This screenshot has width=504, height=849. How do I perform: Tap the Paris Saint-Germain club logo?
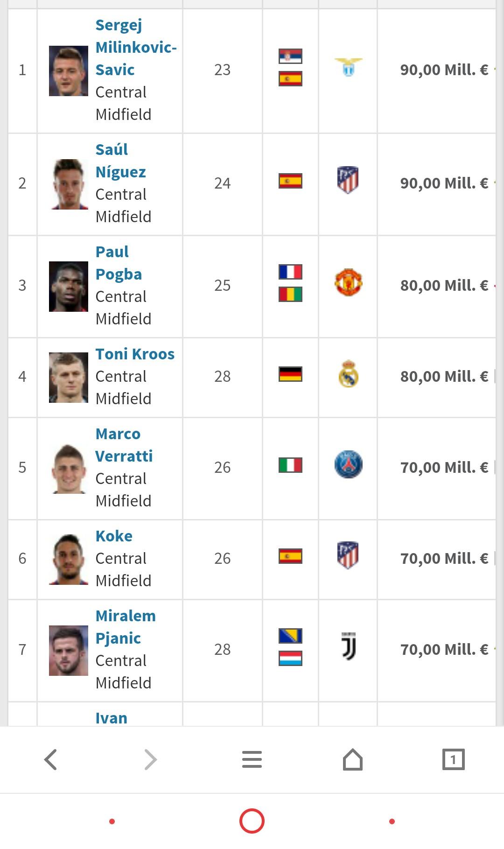tap(348, 464)
